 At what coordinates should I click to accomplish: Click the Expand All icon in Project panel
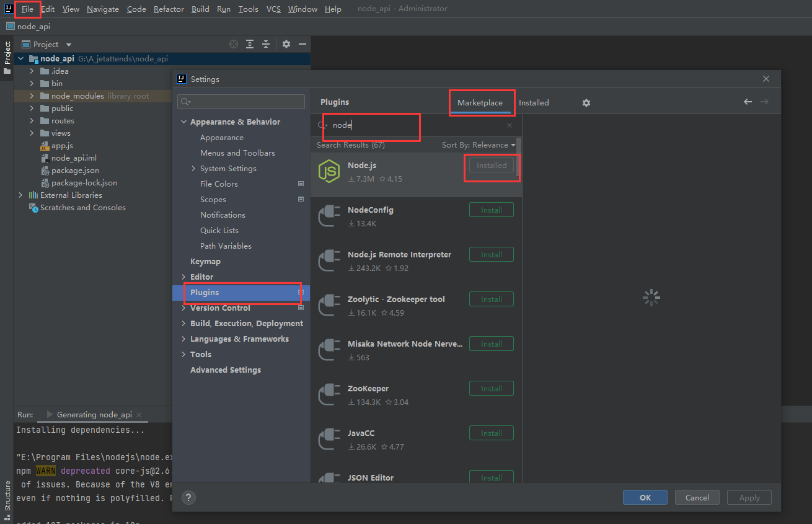tap(250, 44)
